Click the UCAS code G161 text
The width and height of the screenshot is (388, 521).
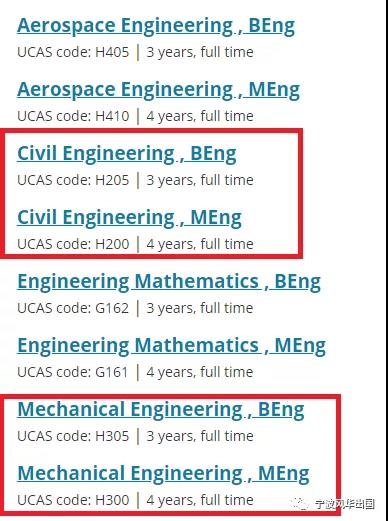73,372
